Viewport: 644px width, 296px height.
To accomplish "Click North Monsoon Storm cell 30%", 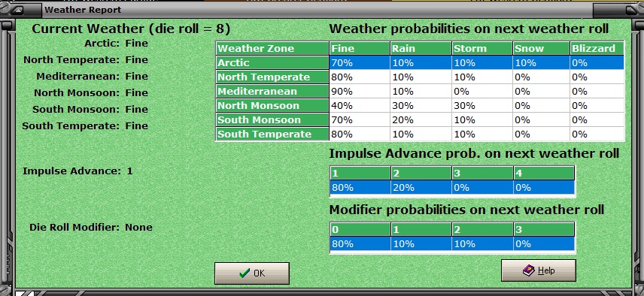I will (482, 106).
